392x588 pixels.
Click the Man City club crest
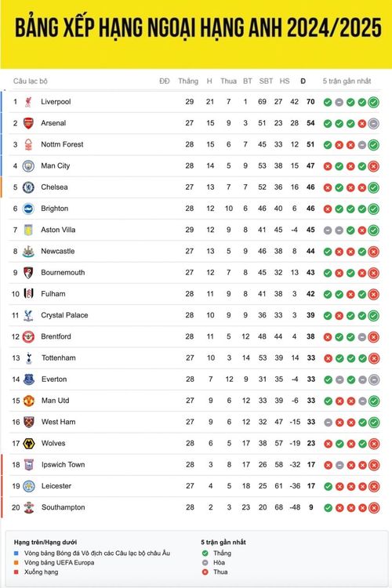tap(28, 165)
